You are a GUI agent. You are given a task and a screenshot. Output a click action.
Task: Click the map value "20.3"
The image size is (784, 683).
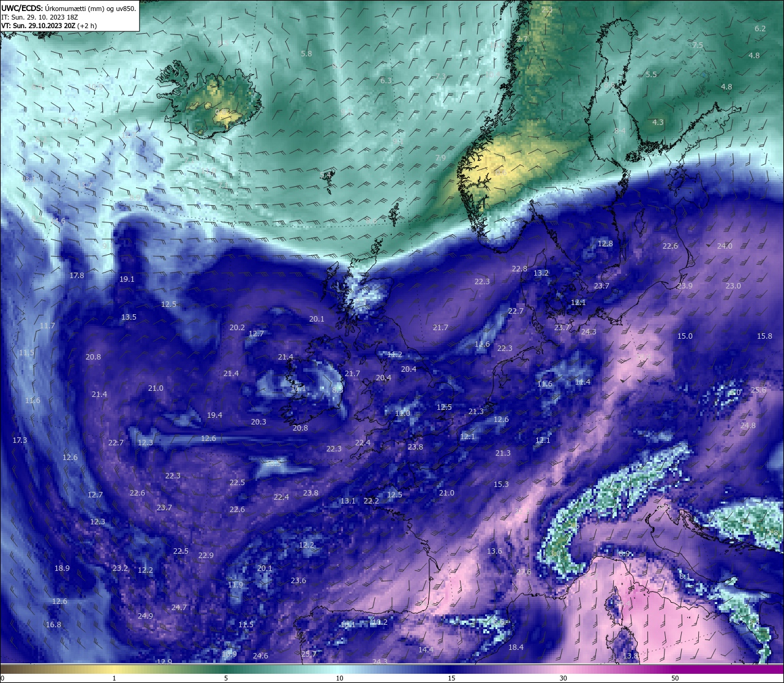click(258, 422)
